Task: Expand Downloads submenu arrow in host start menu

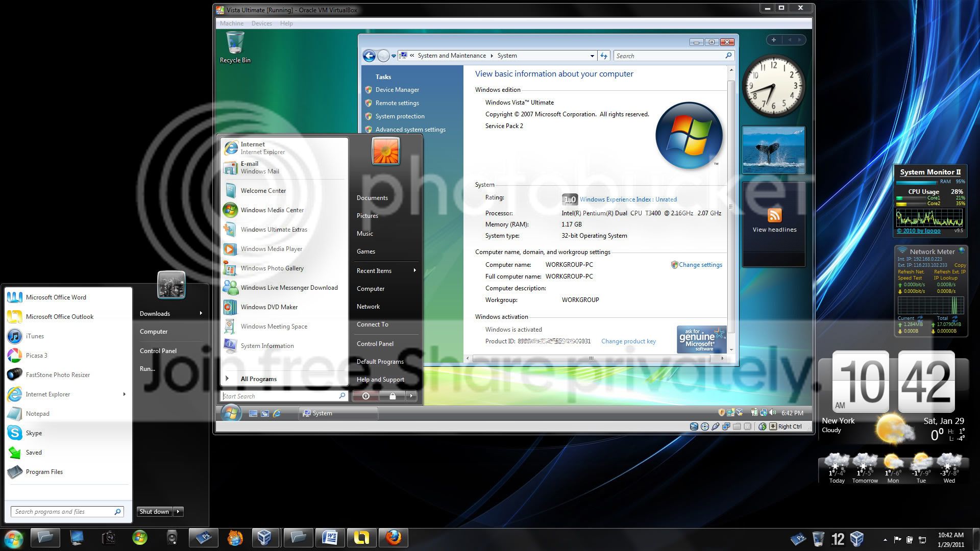Action: pyautogui.click(x=201, y=313)
